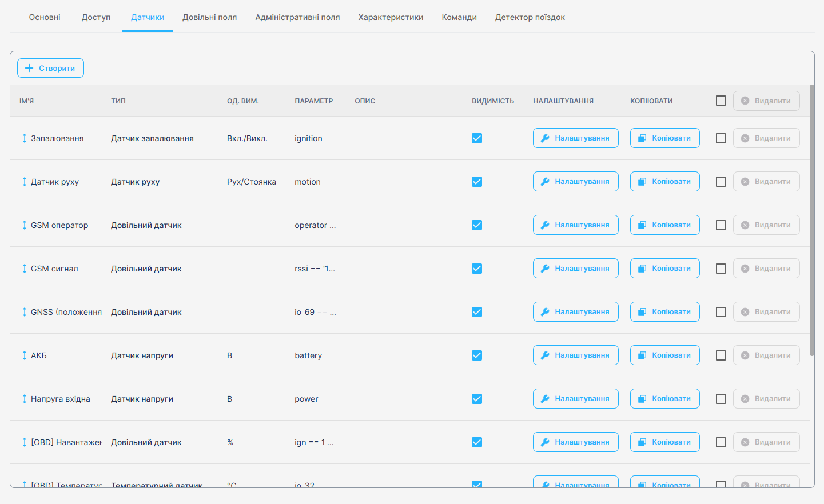
Task: Copy the Напруга вхідна sensor
Action: 664,399
